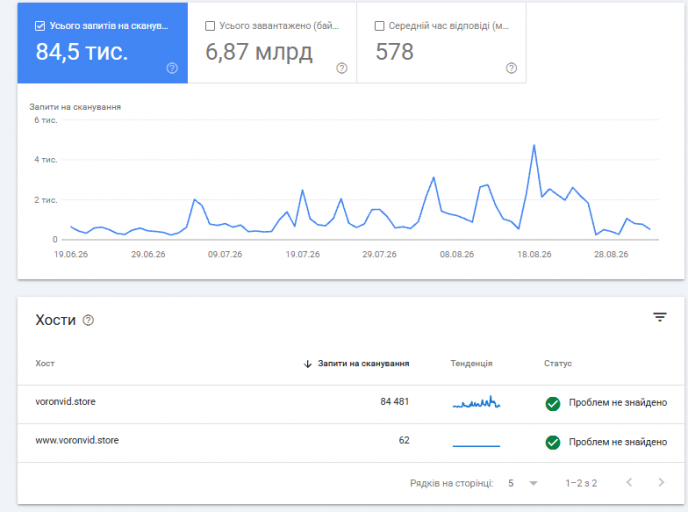Click the Запити на сканування chart title
The image size is (688, 512).
75,107
